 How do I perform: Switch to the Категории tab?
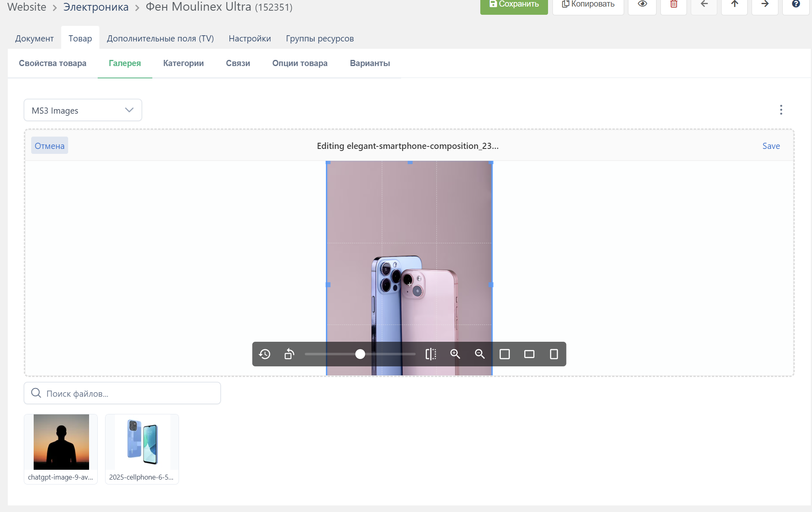click(x=184, y=63)
